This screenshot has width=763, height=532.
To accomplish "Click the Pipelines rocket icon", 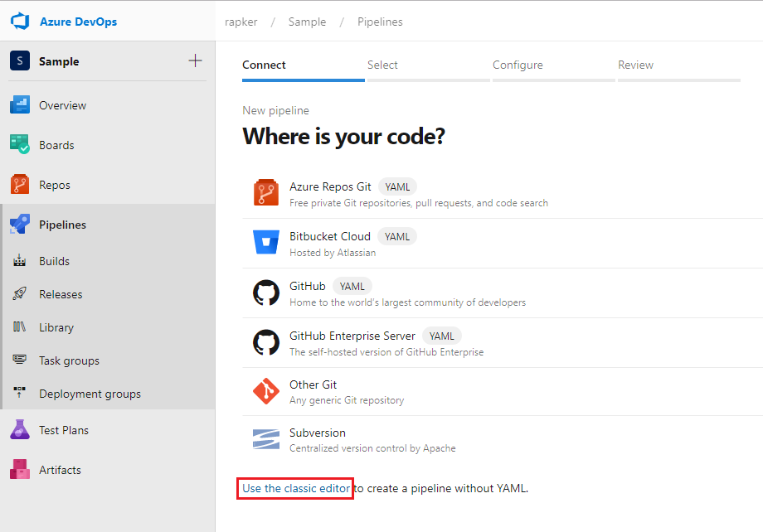I will pyautogui.click(x=20, y=225).
